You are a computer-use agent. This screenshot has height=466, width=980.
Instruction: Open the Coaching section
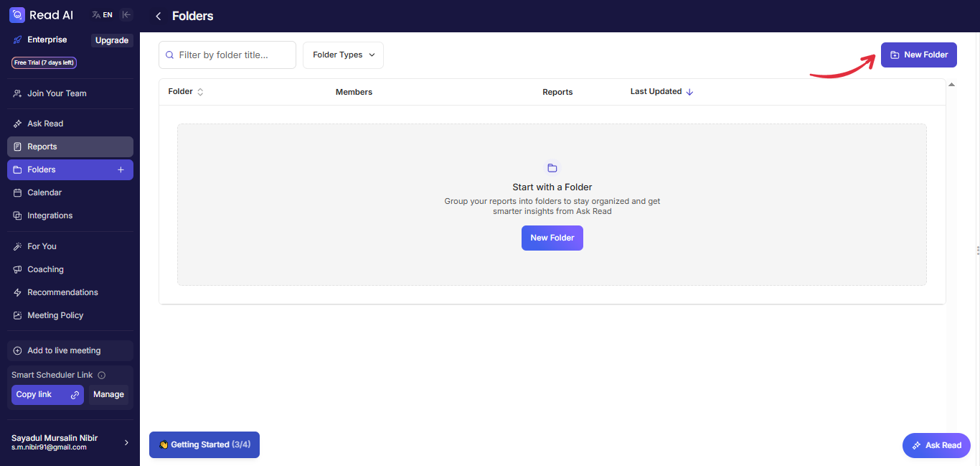click(70, 269)
